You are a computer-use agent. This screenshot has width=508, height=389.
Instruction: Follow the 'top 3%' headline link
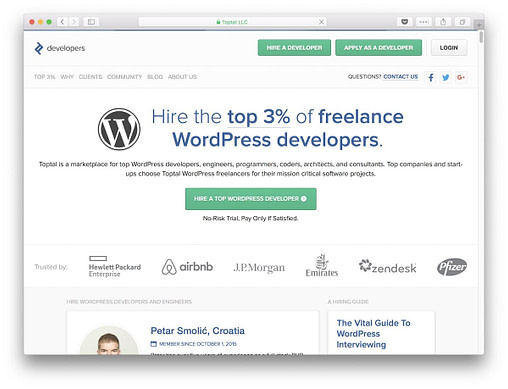point(259,117)
